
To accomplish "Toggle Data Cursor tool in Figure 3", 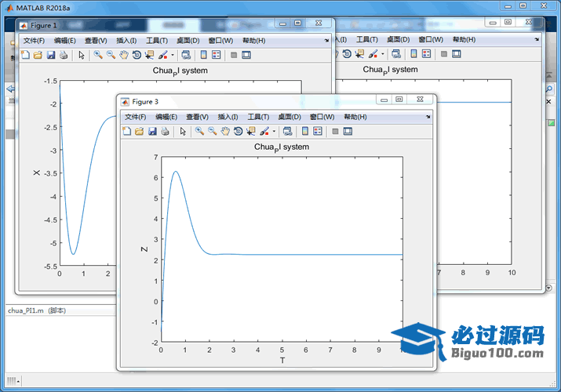I will 251,131.
